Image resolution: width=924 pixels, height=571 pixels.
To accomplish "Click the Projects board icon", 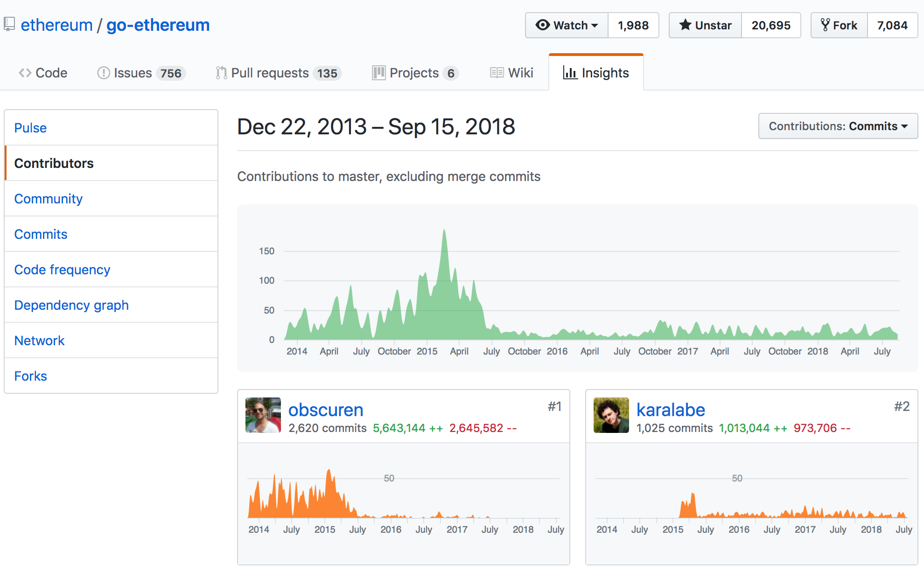I will coord(379,73).
